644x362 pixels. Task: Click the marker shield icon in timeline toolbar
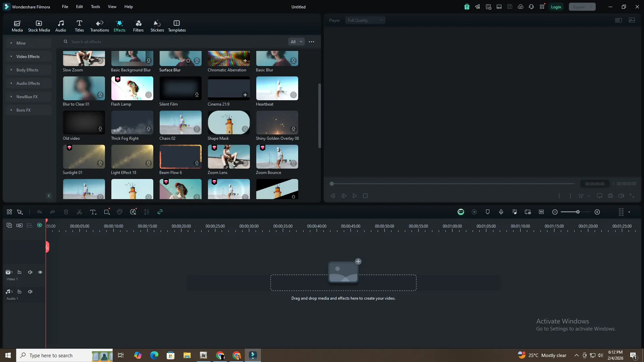pyautogui.click(x=488, y=212)
